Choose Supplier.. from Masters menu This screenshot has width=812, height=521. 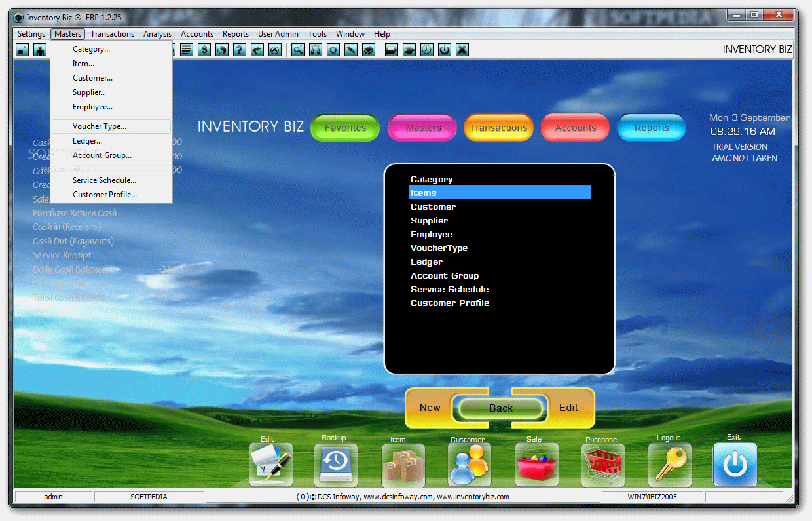point(111,92)
